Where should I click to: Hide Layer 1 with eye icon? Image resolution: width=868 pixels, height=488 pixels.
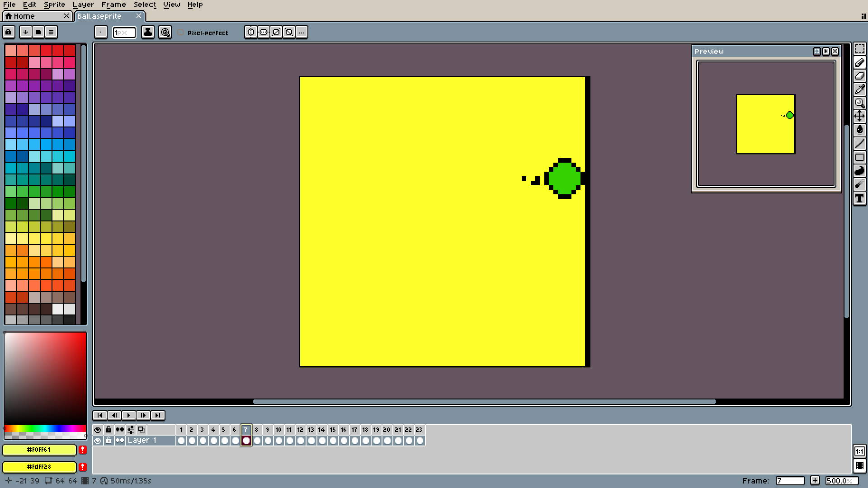coord(98,441)
